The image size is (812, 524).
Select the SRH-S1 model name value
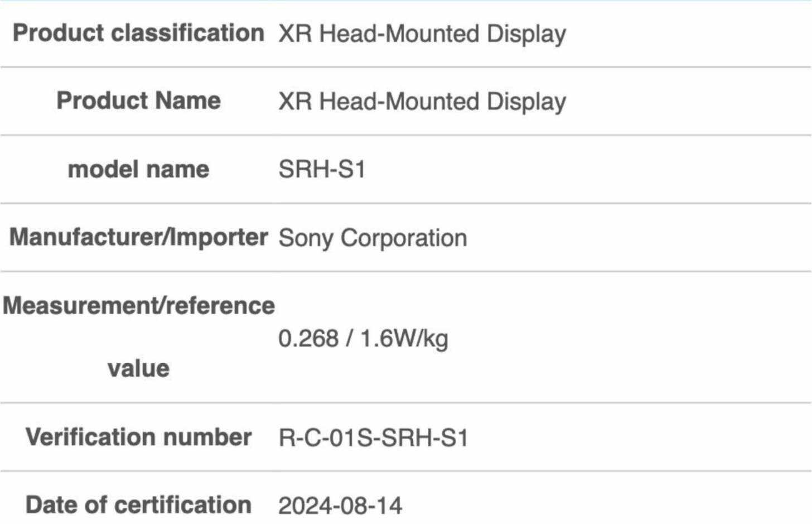(x=322, y=170)
